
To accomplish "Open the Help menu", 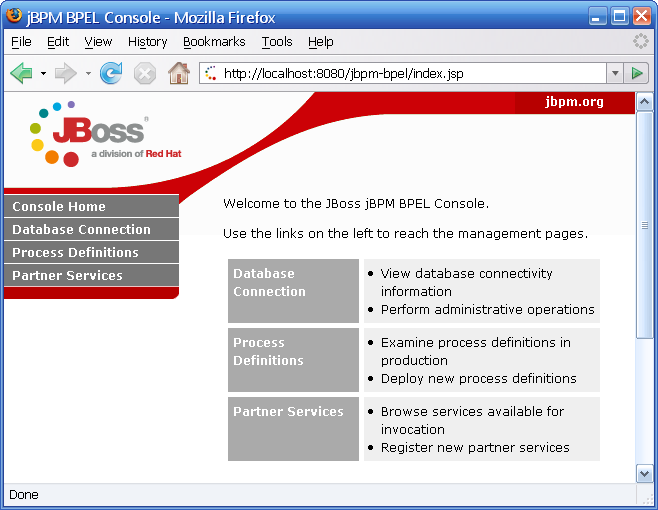I will 321,42.
